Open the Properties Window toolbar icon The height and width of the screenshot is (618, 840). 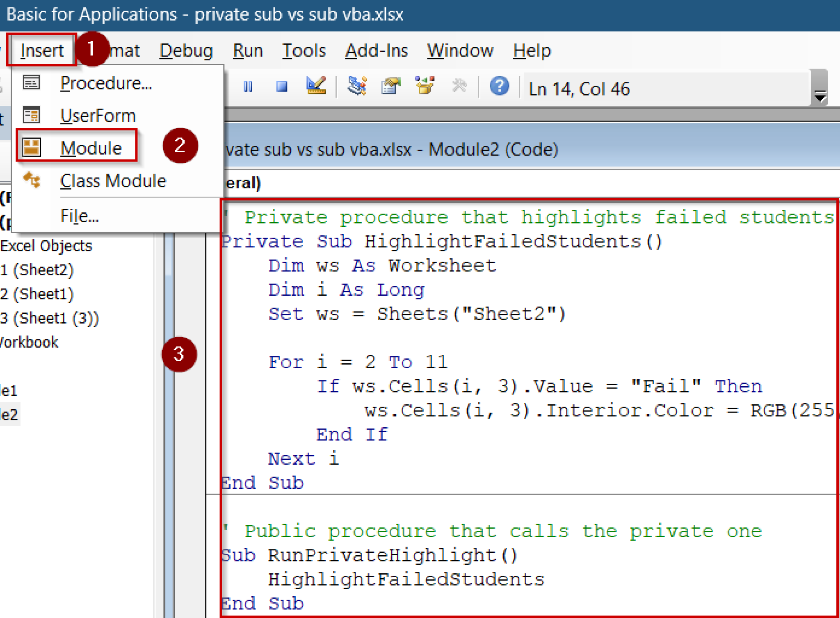(390, 85)
